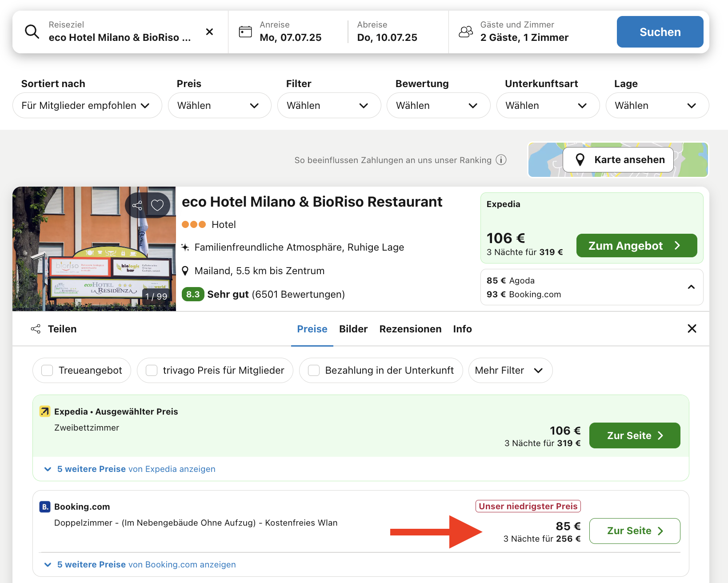This screenshot has width=728, height=583.
Task: Click Sehr gut (6501 Bewertungen) text
Action: pos(276,294)
